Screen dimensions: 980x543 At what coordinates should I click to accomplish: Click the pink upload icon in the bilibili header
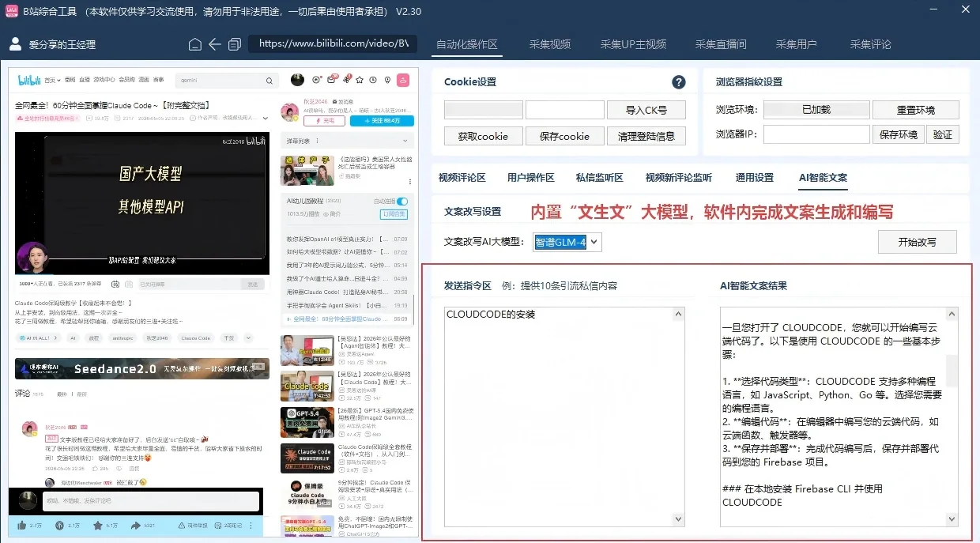click(402, 80)
